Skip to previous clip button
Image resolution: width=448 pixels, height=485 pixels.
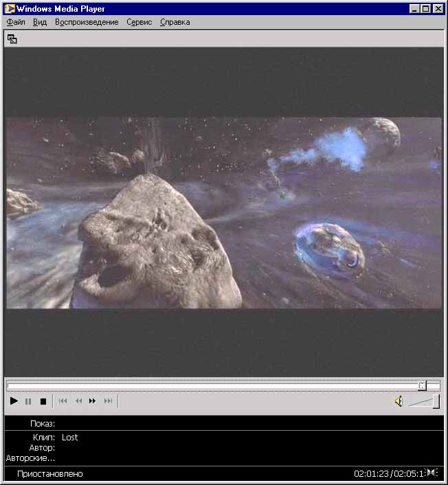click(63, 401)
